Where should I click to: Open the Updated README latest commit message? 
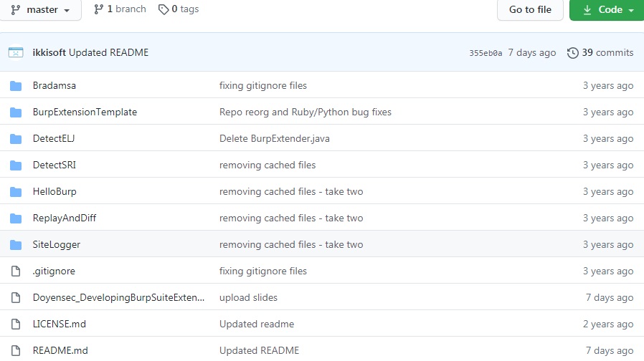pos(109,52)
